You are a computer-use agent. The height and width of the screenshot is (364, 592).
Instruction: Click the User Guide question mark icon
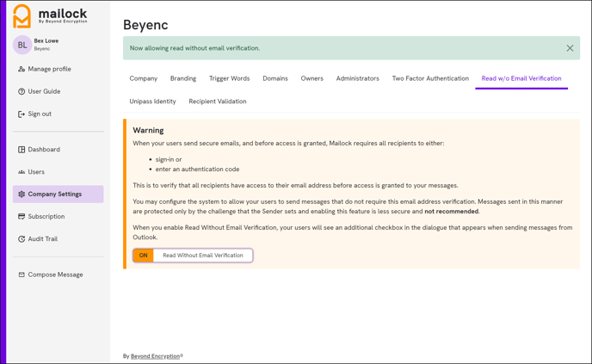pyautogui.click(x=22, y=91)
